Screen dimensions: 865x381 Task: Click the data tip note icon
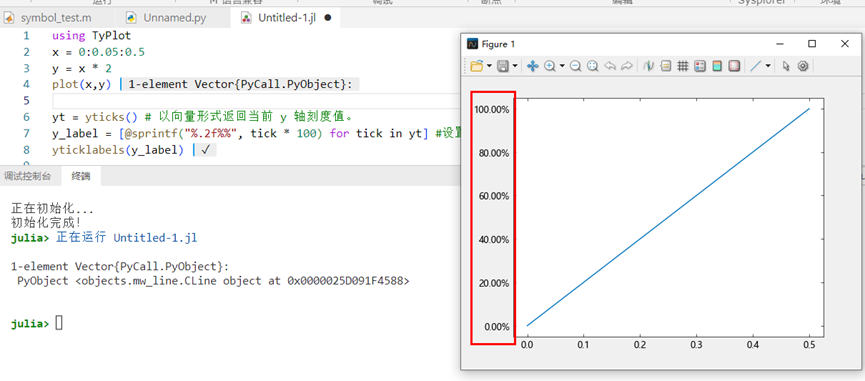point(666,66)
